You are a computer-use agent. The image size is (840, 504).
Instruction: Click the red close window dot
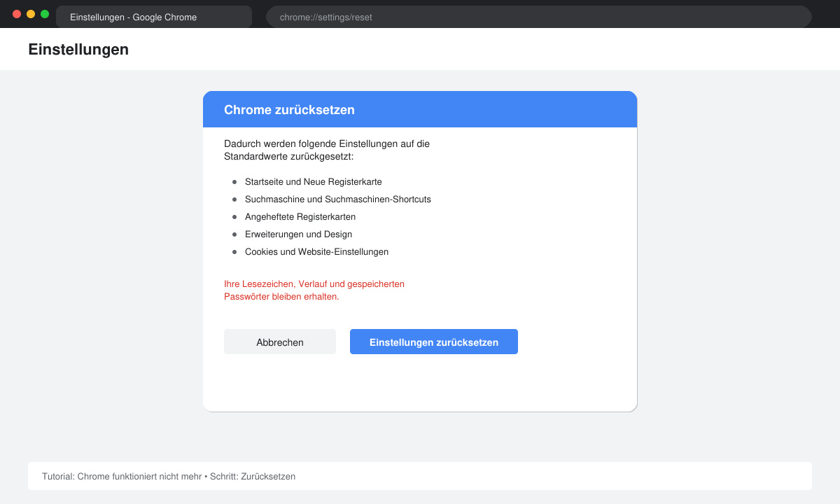[17, 14]
